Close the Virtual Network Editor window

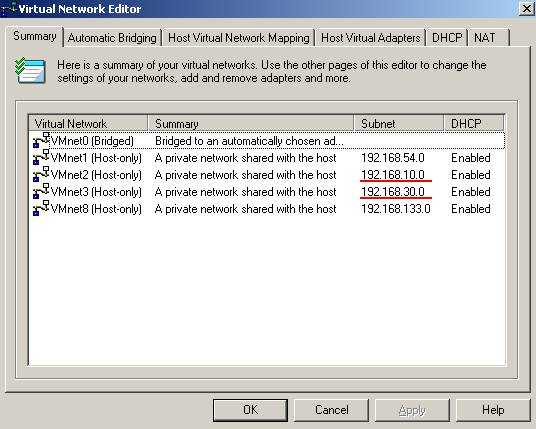[x=527, y=9]
